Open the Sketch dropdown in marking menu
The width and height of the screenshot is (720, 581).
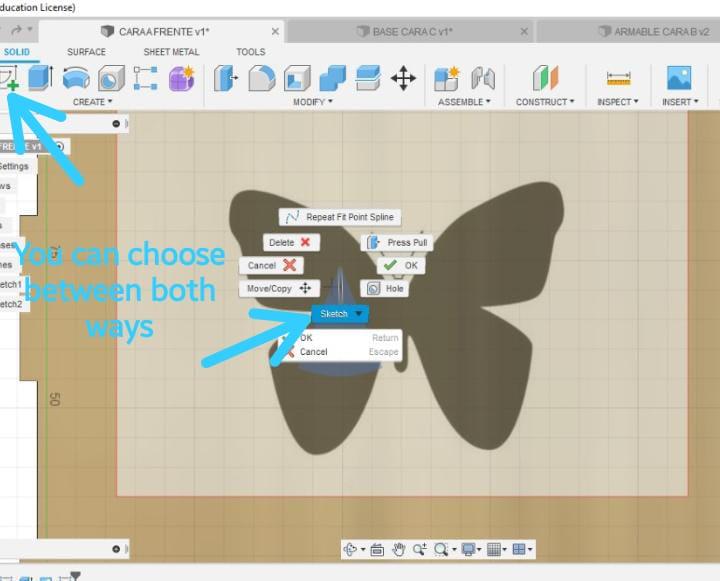pos(360,314)
